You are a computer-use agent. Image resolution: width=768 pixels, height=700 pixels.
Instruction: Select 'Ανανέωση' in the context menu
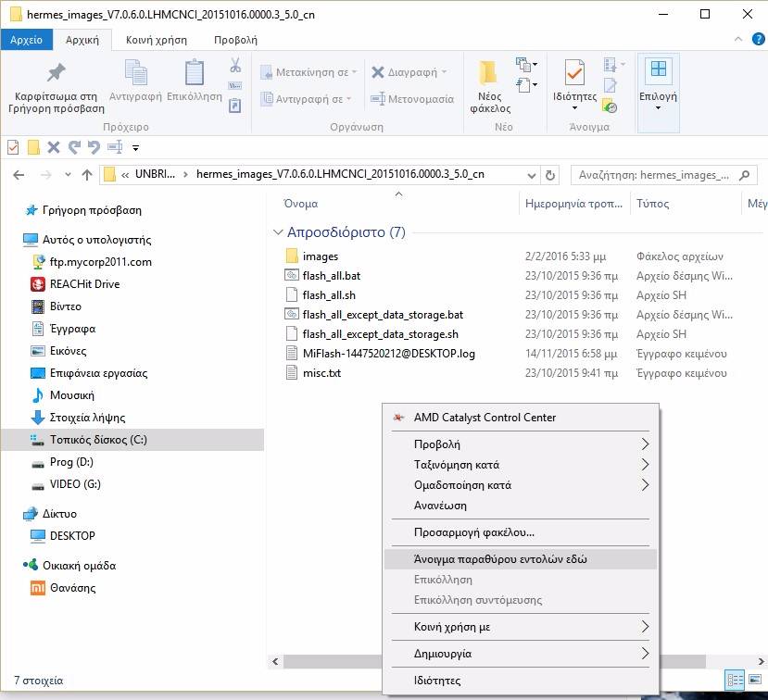pyautogui.click(x=440, y=506)
